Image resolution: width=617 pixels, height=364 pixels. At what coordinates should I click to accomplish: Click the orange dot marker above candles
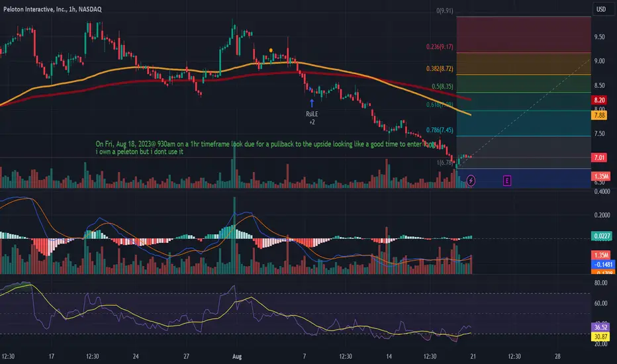[271, 50]
